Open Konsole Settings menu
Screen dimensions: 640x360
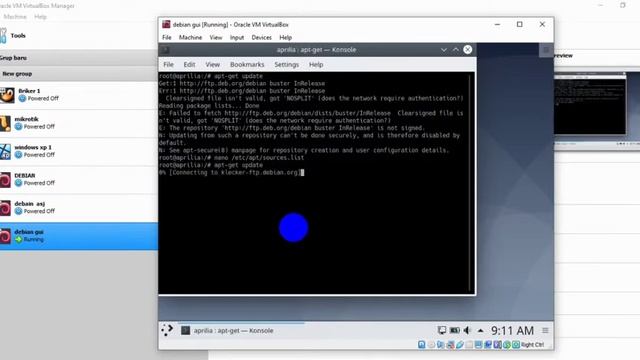coord(287,64)
